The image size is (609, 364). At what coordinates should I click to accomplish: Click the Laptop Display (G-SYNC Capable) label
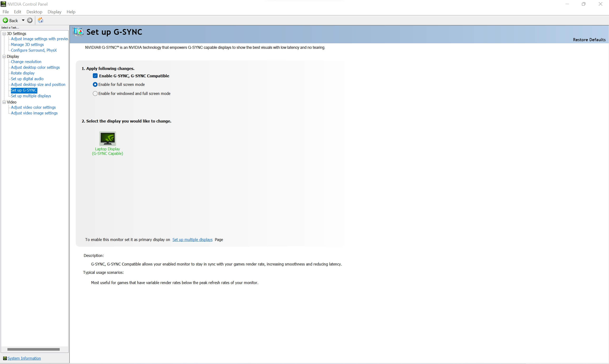(108, 151)
